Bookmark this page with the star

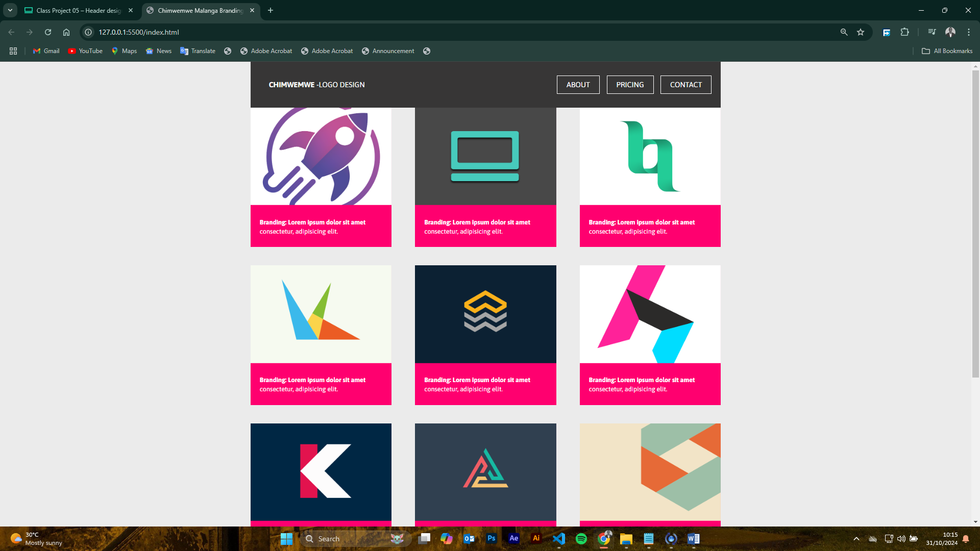click(861, 32)
